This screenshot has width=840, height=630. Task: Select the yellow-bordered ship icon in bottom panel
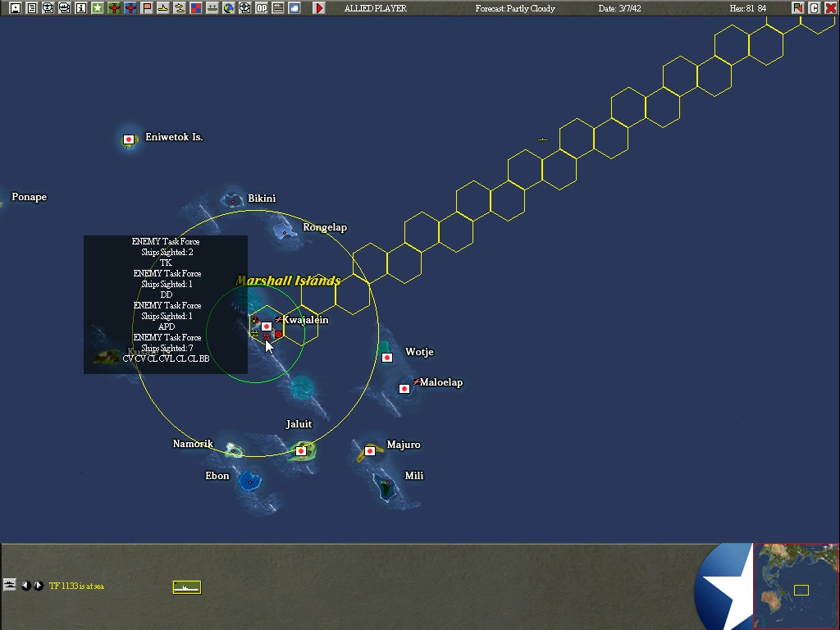click(187, 587)
